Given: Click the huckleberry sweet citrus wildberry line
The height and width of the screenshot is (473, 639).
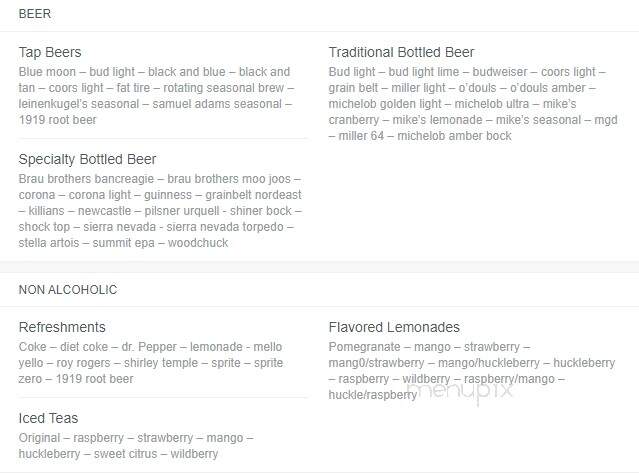Looking at the screenshot, I should [118, 454].
